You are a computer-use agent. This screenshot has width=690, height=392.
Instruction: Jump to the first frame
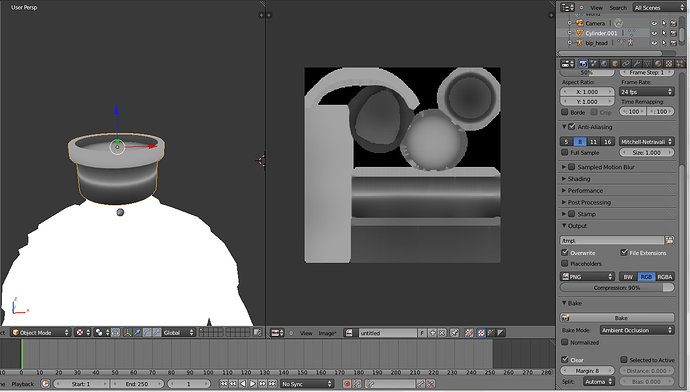coord(224,384)
